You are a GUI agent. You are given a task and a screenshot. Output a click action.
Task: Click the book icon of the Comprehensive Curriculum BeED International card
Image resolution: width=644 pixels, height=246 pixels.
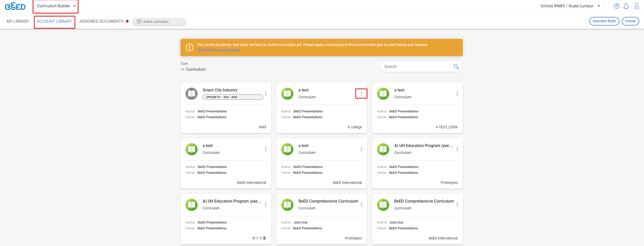coord(383,205)
